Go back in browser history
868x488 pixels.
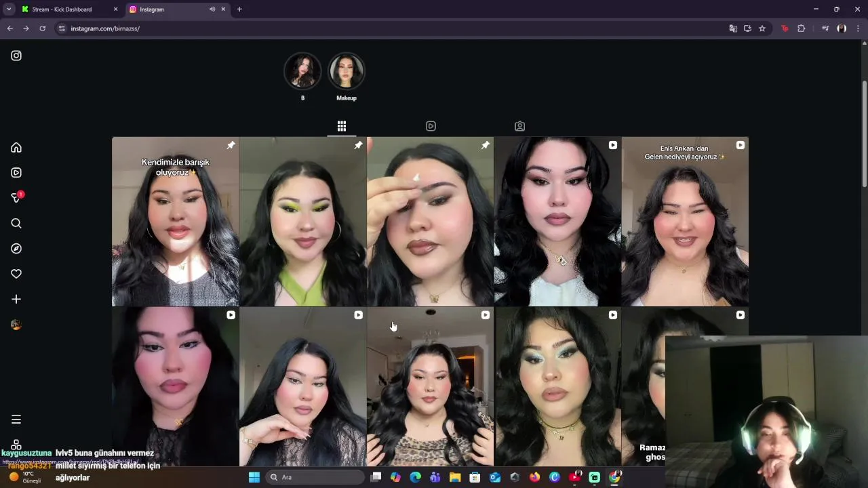pyautogui.click(x=9, y=28)
